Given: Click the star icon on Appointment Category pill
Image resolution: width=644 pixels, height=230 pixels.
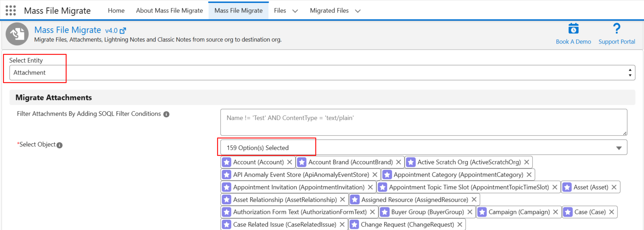Looking at the screenshot, I should pyautogui.click(x=387, y=175).
